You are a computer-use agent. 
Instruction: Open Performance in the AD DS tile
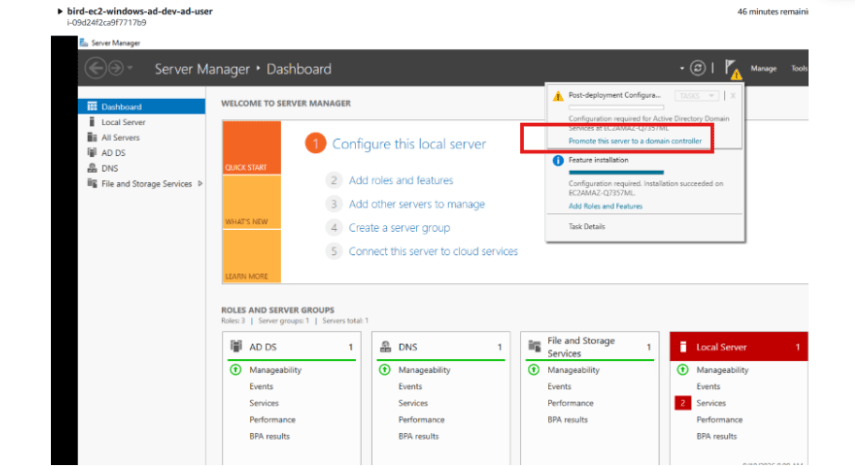click(273, 420)
